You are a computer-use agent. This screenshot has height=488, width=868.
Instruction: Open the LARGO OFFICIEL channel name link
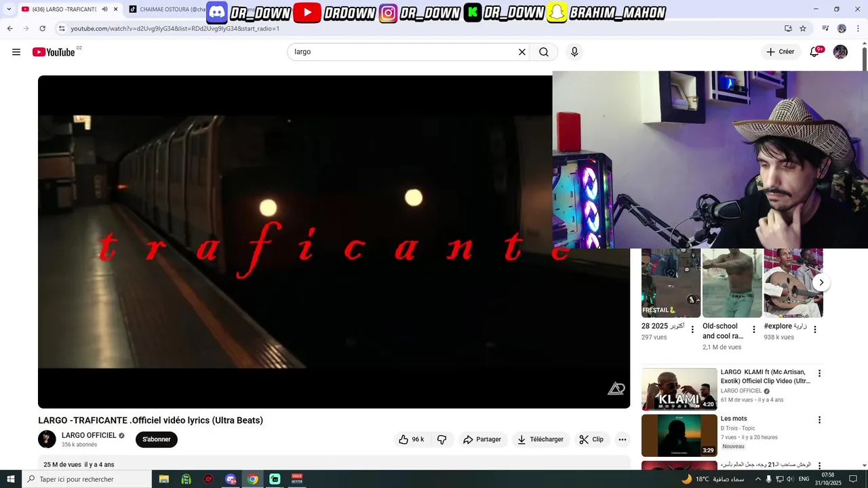89,435
